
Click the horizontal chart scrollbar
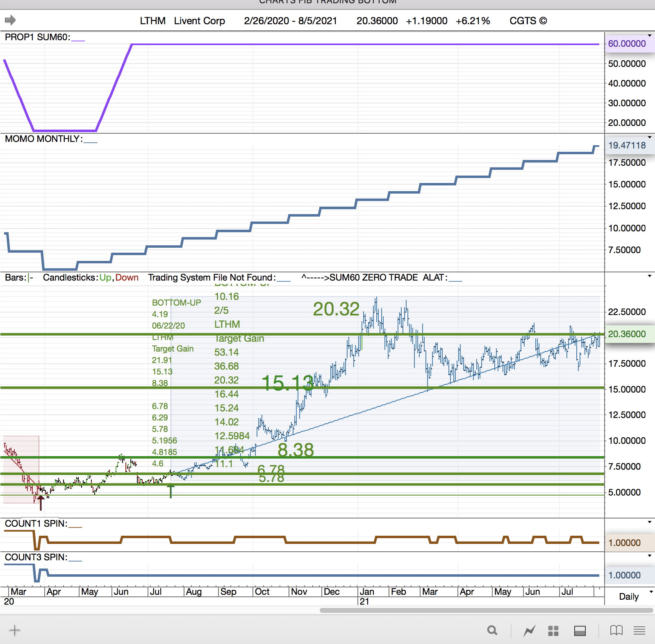486,610
